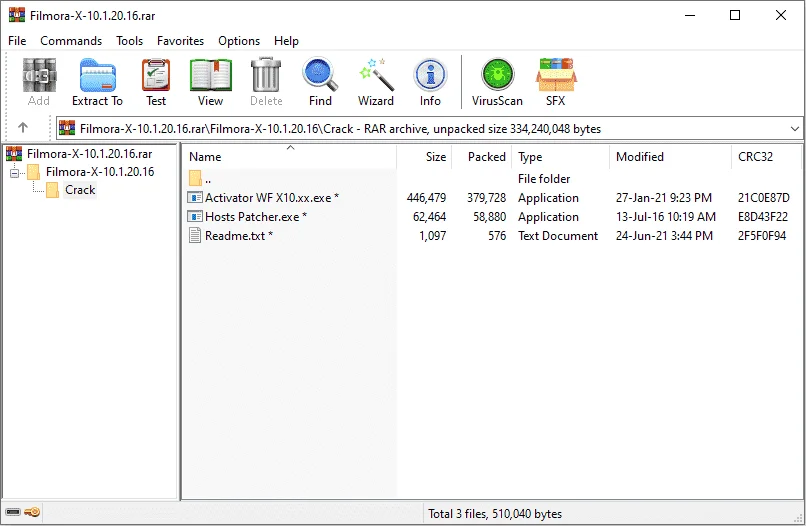The width and height of the screenshot is (806, 526).
Task: Open the Help menu
Action: [286, 41]
